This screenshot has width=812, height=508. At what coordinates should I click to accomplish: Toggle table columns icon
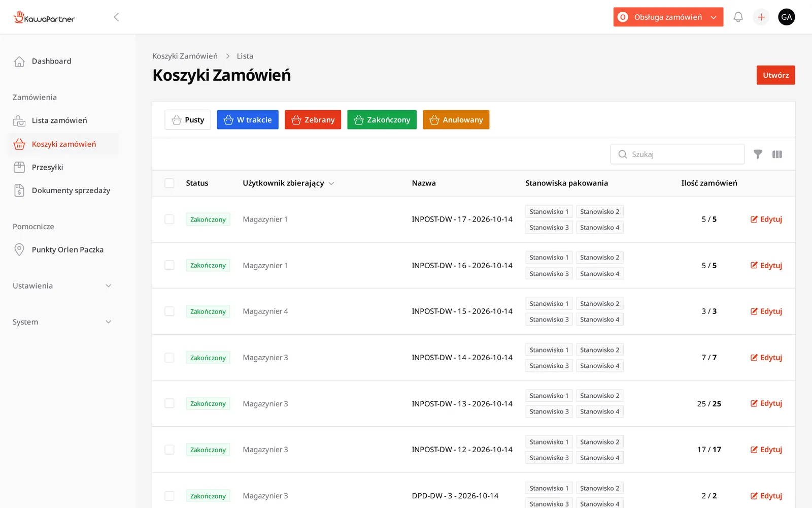tap(777, 154)
